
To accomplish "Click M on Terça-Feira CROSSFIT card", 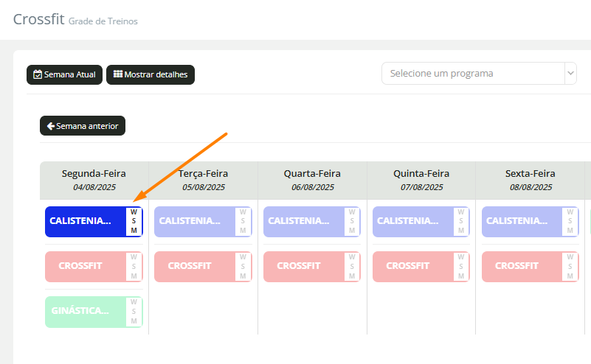I will 243,276.
